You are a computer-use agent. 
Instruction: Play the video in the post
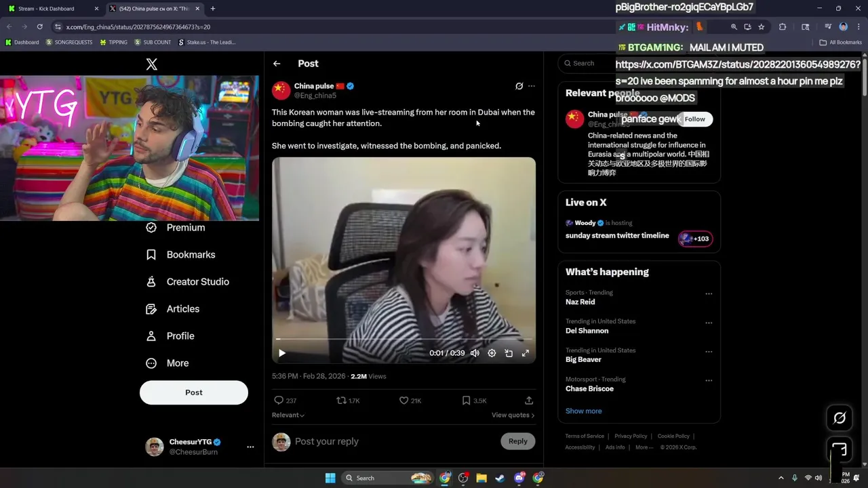click(282, 353)
